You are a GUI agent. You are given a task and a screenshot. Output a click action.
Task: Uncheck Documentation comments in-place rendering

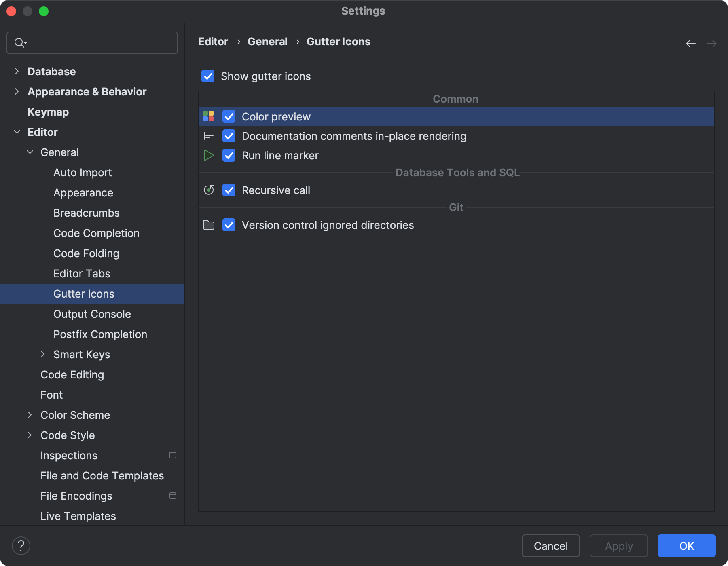229,136
